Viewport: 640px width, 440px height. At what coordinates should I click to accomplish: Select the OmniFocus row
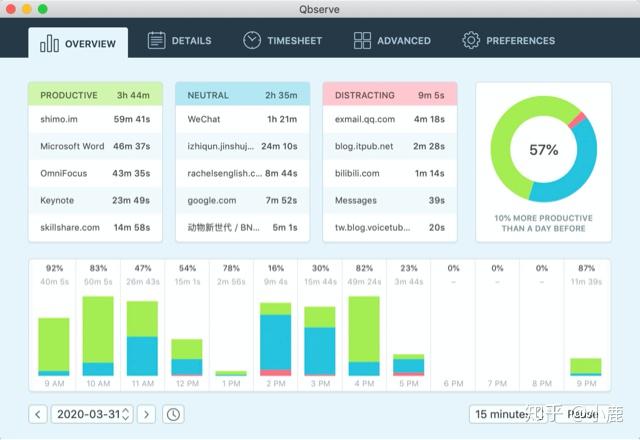tap(95, 173)
